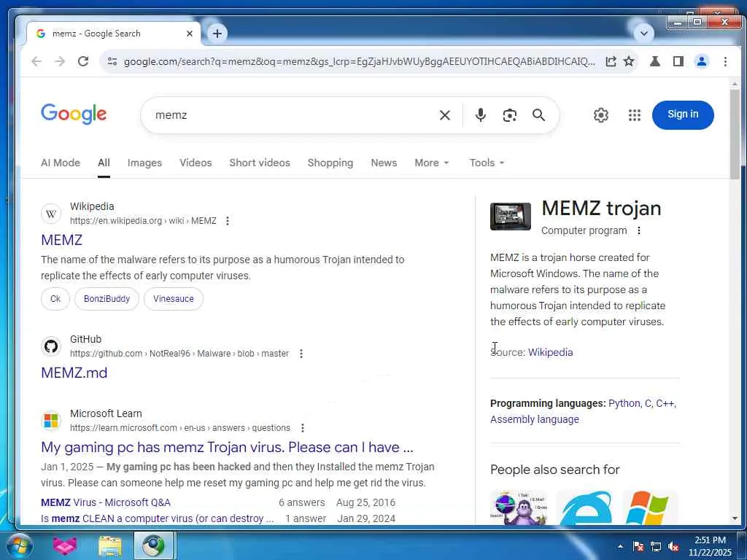Open a new browser tab
The image size is (747, 560).
click(217, 34)
